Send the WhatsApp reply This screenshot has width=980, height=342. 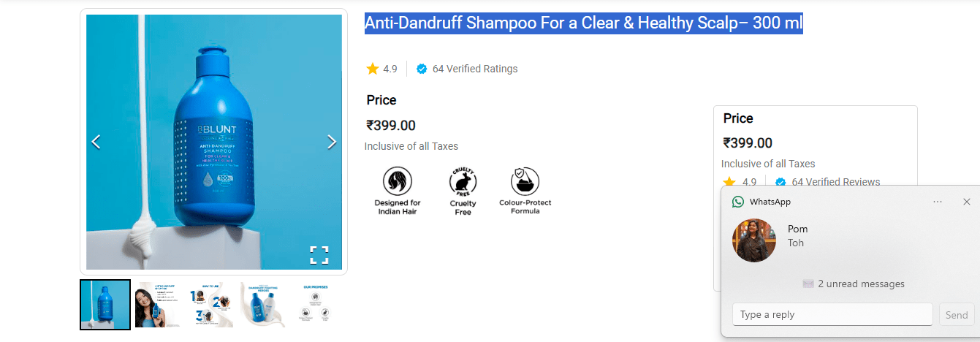coord(957,315)
